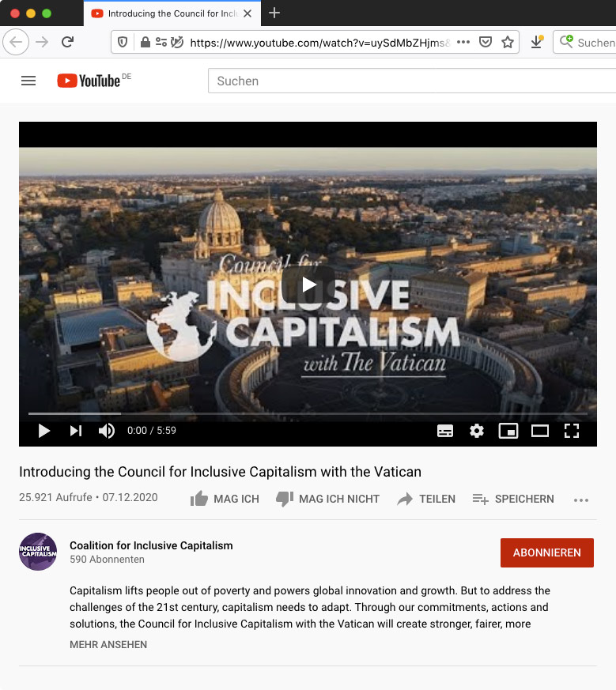Image resolution: width=616 pixels, height=690 pixels.
Task: Skip to next video in player
Action: pyautogui.click(x=76, y=431)
